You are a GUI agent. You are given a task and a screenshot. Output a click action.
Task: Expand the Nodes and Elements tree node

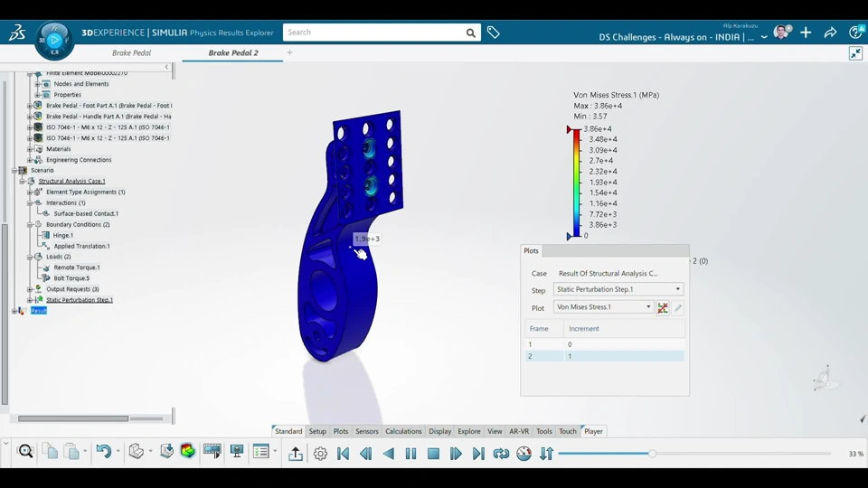(38, 84)
